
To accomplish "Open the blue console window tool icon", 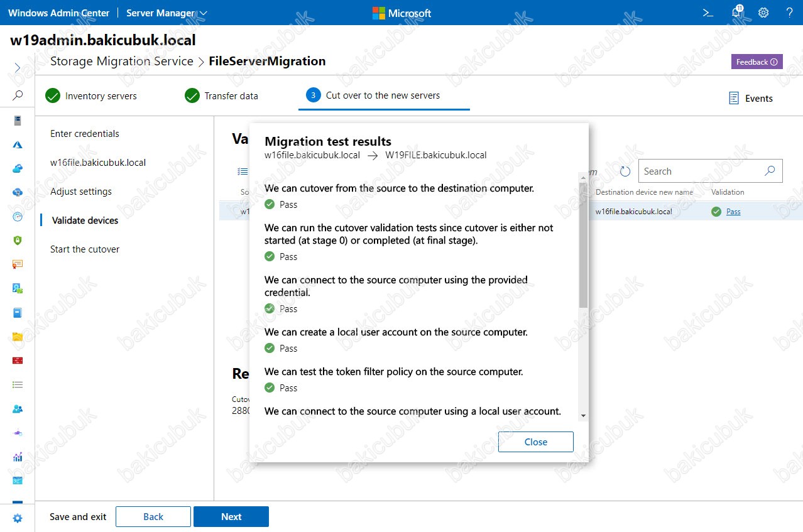I will click(18, 480).
